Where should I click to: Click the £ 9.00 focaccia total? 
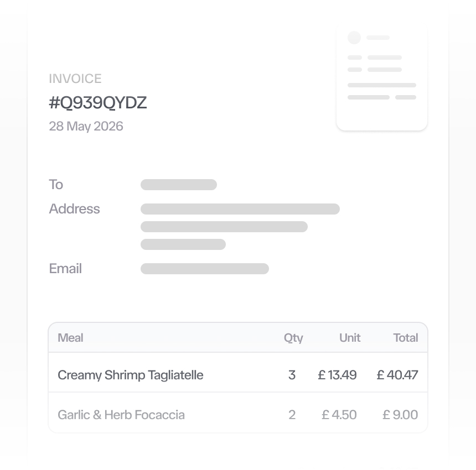tap(400, 415)
